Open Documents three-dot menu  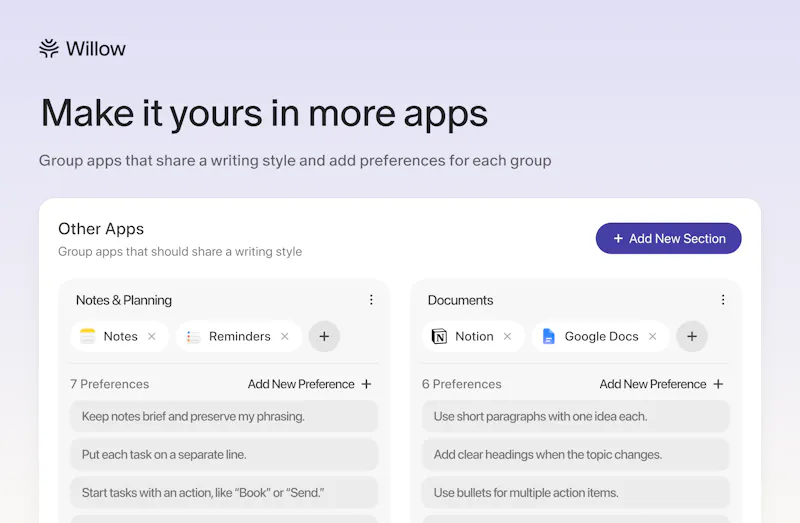coord(723,300)
